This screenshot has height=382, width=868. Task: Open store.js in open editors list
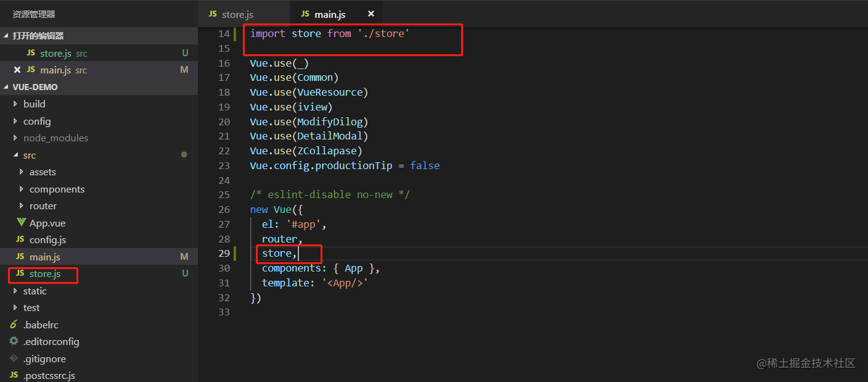[99, 53]
